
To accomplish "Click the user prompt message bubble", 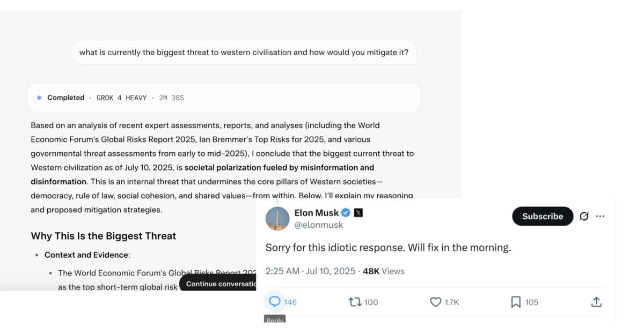I will (x=244, y=53).
